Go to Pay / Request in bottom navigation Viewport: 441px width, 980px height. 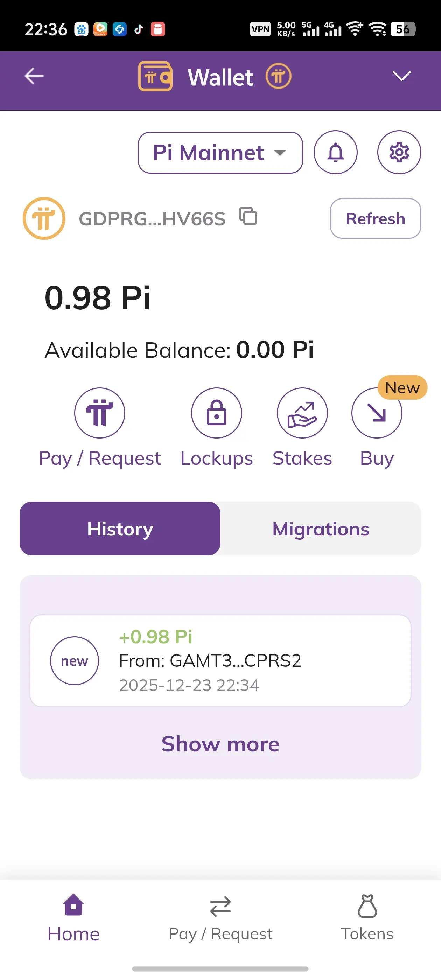click(x=220, y=918)
